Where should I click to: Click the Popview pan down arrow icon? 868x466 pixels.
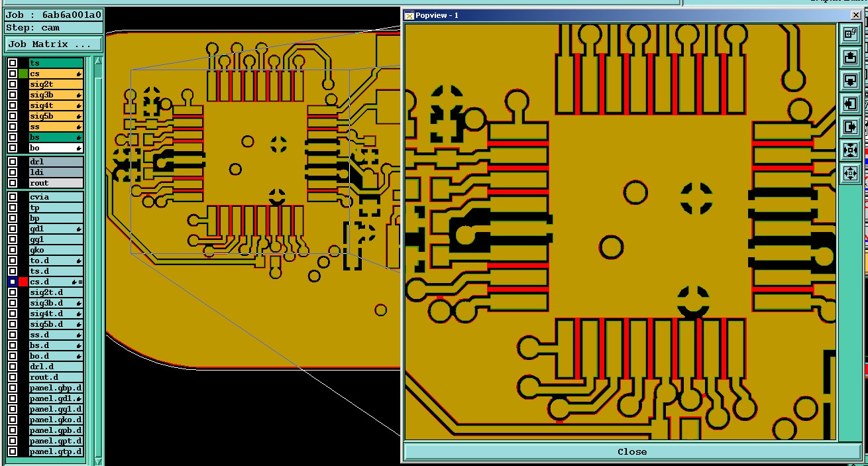tap(850, 80)
